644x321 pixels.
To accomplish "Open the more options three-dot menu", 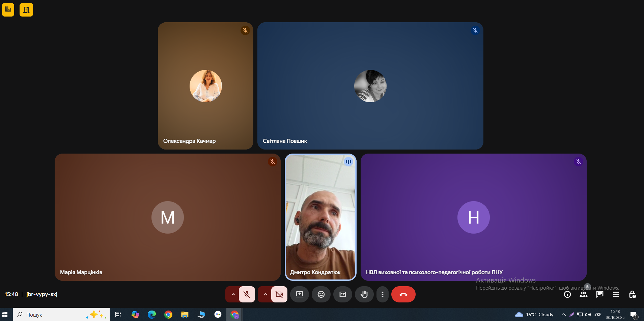I will (x=382, y=294).
